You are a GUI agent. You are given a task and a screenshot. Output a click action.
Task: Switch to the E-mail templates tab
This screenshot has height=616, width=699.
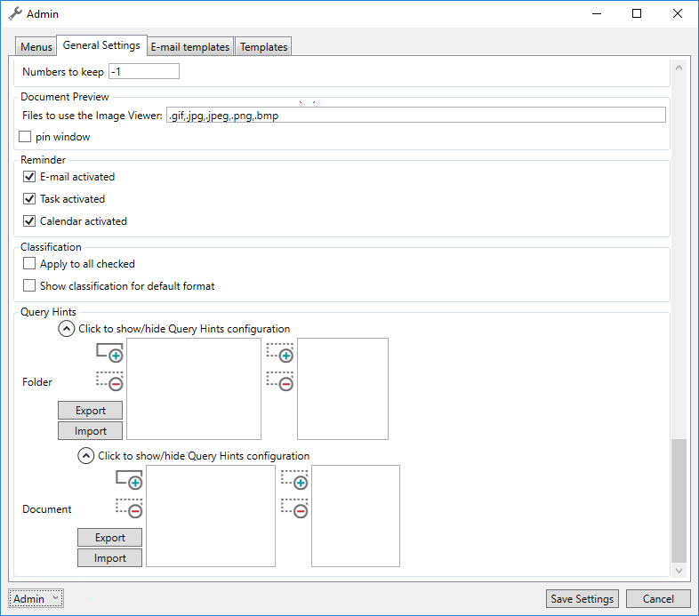point(190,47)
